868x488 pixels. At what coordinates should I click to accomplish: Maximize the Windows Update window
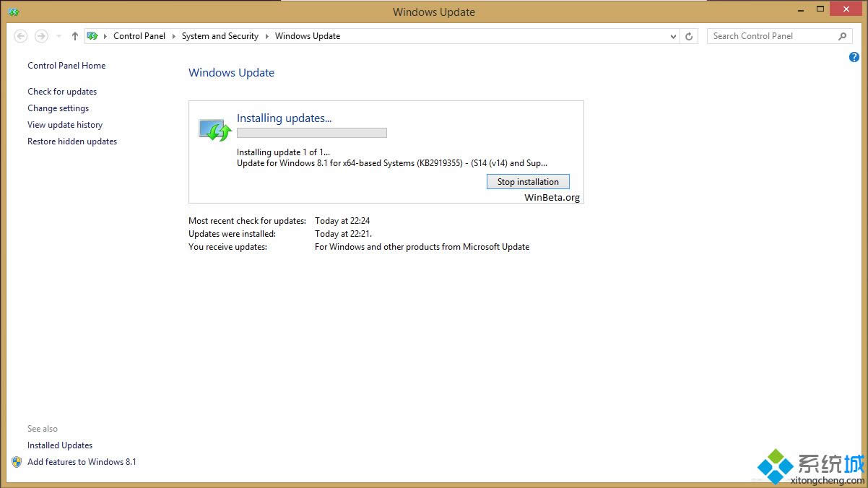(x=820, y=9)
